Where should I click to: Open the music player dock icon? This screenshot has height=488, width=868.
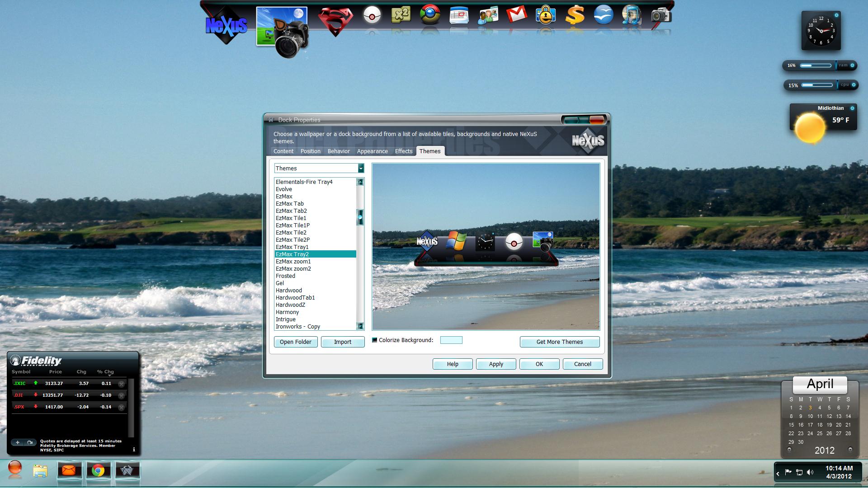(x=631, y=15)
